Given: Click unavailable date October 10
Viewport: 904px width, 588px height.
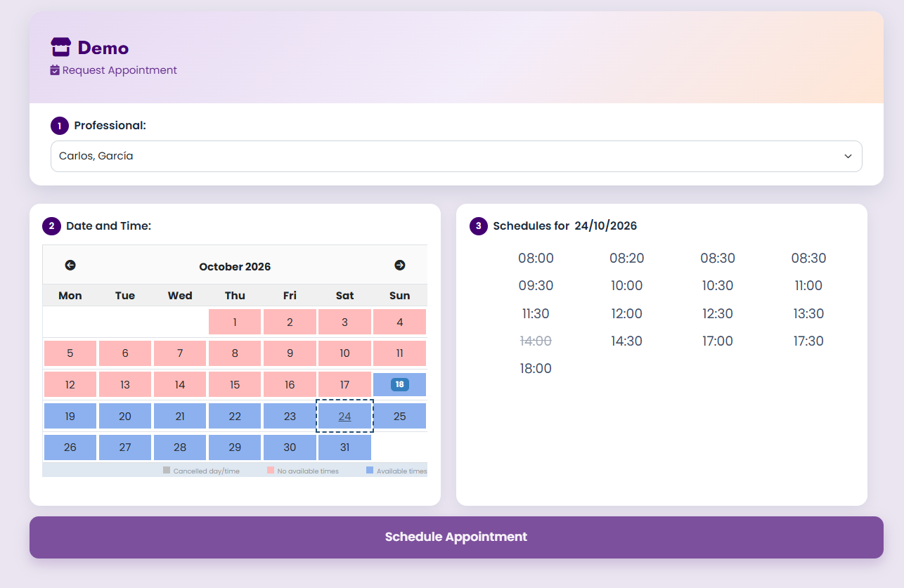Looking at the screenshot, I should (344, 353).
